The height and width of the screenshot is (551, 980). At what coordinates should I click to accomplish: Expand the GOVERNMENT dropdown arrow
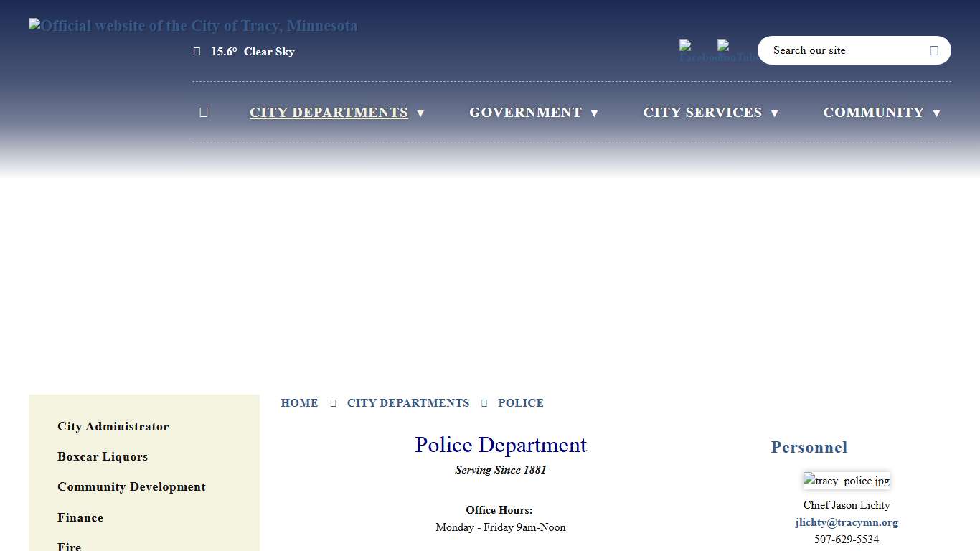coord(594,113)
